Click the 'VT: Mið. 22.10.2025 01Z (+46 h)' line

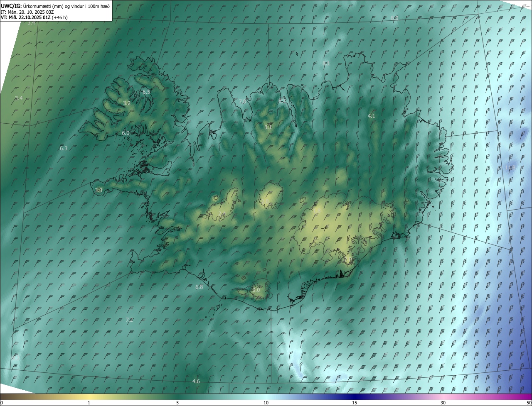34,17
